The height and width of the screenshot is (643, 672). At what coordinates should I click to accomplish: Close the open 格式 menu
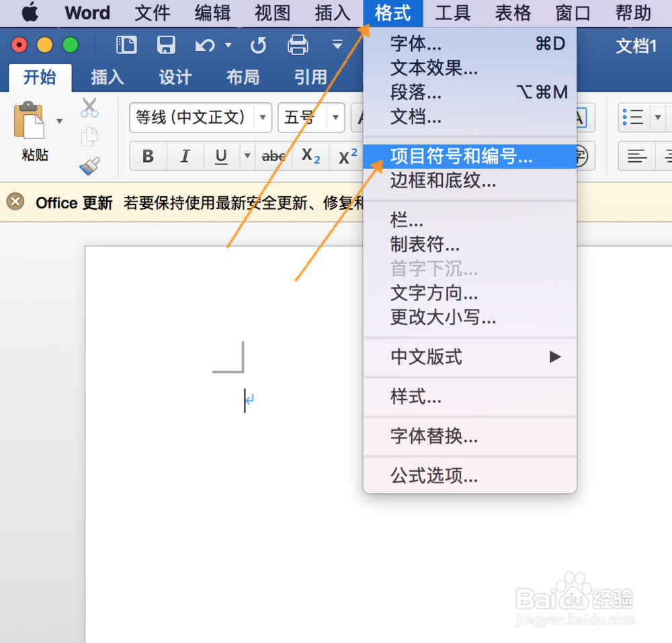click(x=393, y=13)
